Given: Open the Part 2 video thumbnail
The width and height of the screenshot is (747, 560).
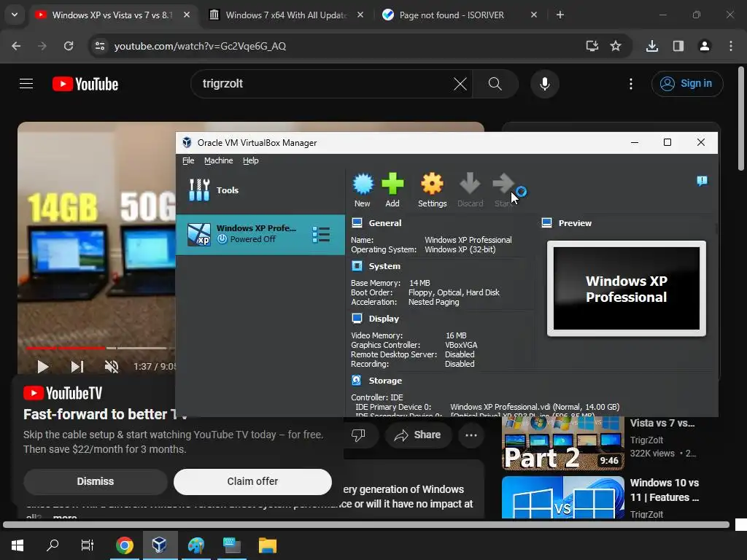Looking at the screenshot, I should coord(563,444).
